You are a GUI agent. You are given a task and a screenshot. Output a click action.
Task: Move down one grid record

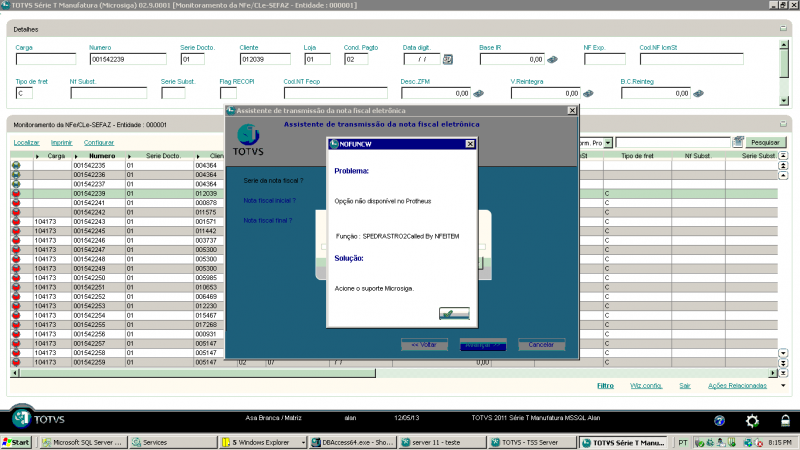(783, 353)
